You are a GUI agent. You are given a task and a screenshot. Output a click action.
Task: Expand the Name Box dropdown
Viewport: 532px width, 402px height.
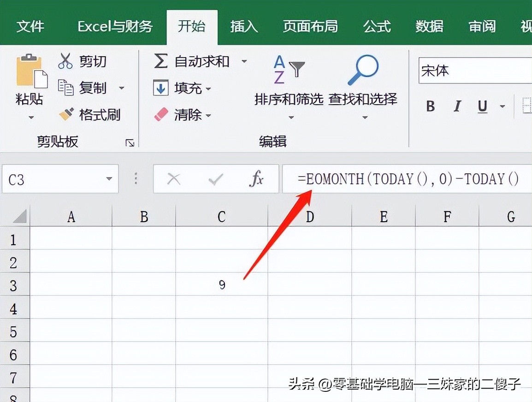pos(109,179)
